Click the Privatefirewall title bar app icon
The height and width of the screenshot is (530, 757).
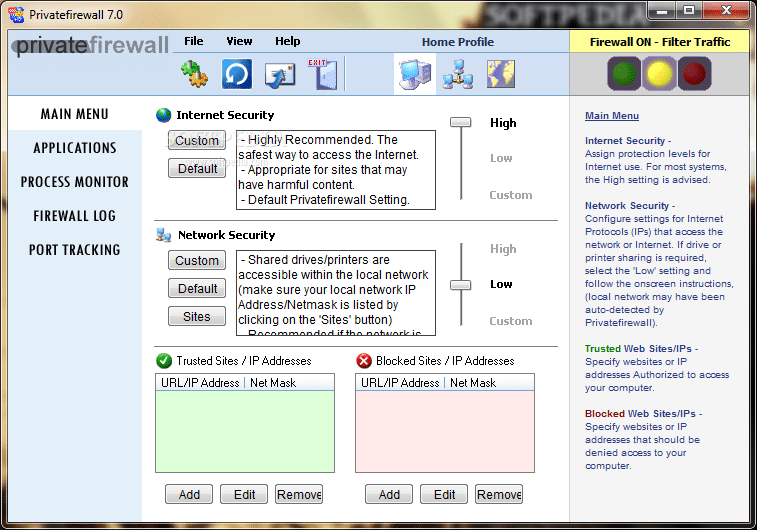16,14
